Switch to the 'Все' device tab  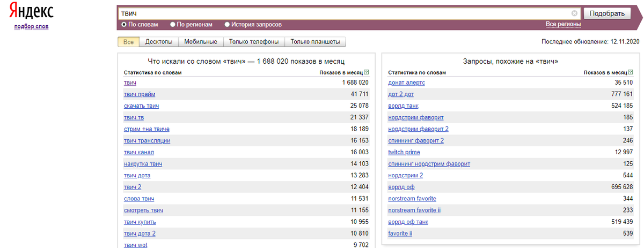(x=128, y=42)
